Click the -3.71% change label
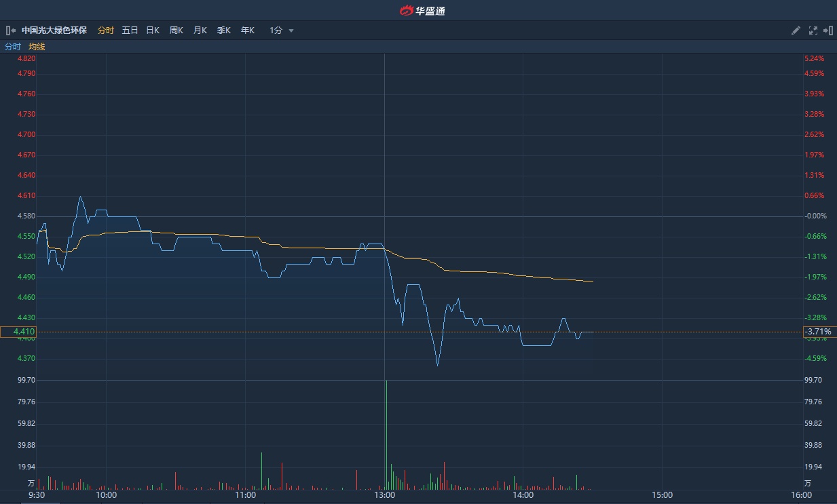Viewport: 837px width, 504px height. pos(817,332)
